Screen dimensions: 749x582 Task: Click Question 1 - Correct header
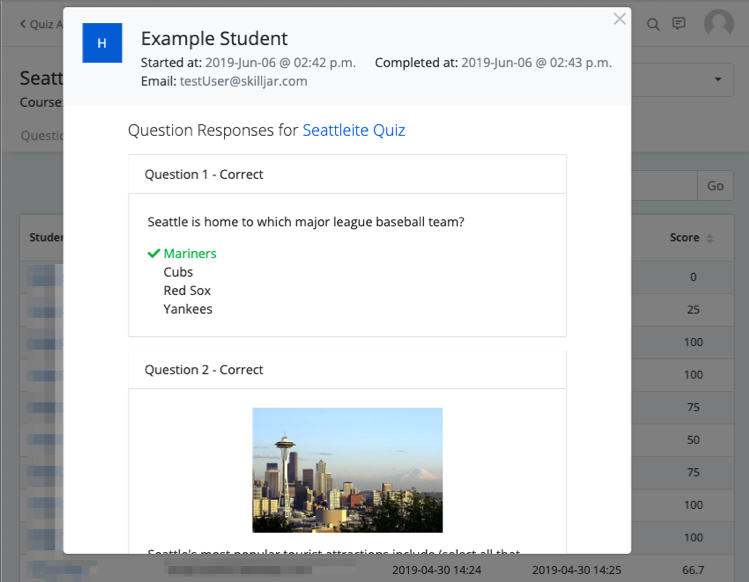347,174
